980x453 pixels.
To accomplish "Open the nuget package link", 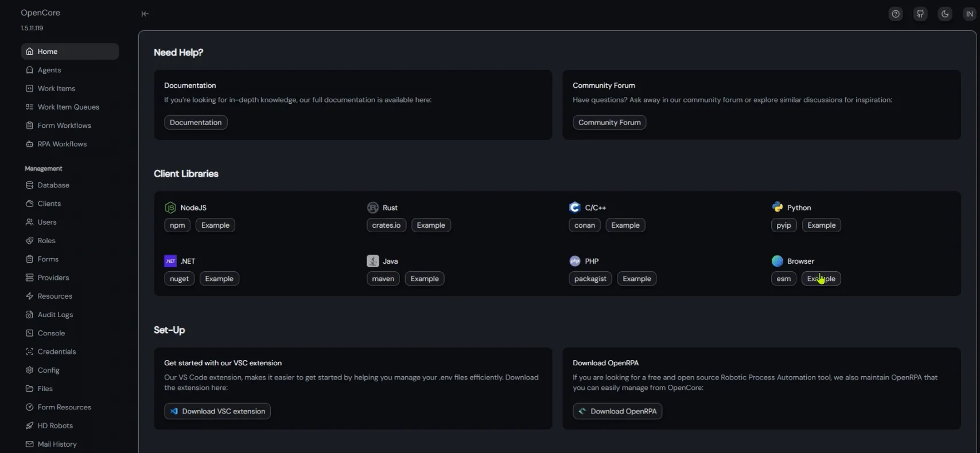I will tap(179, 279).
